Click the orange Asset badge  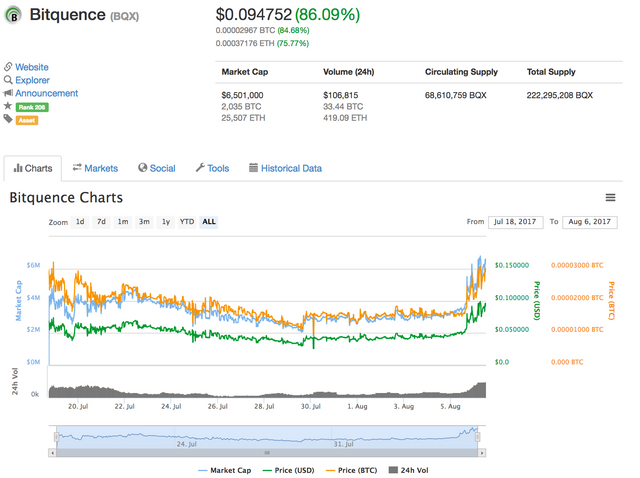pyautogui.click(x=27, y=120)
